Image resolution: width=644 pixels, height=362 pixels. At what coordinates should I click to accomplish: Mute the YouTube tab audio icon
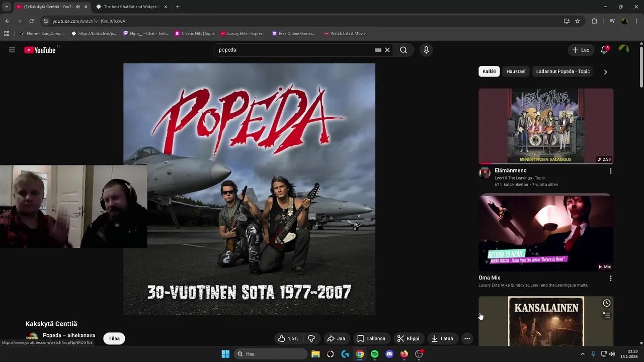click(77, 7)
